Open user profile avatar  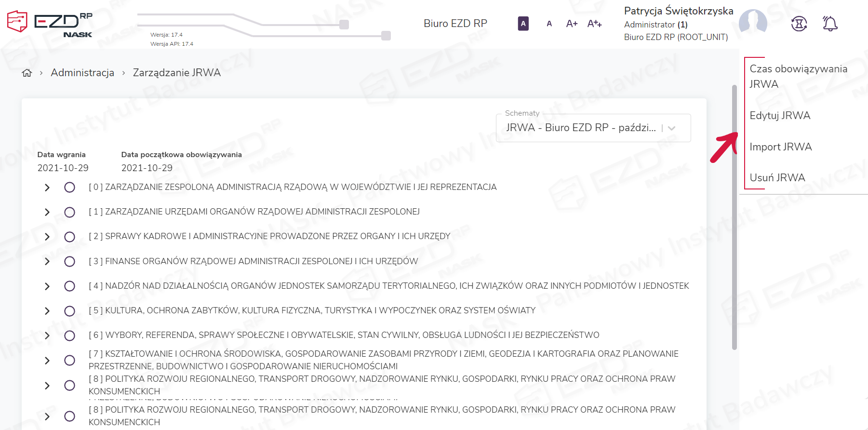[753, 23]
